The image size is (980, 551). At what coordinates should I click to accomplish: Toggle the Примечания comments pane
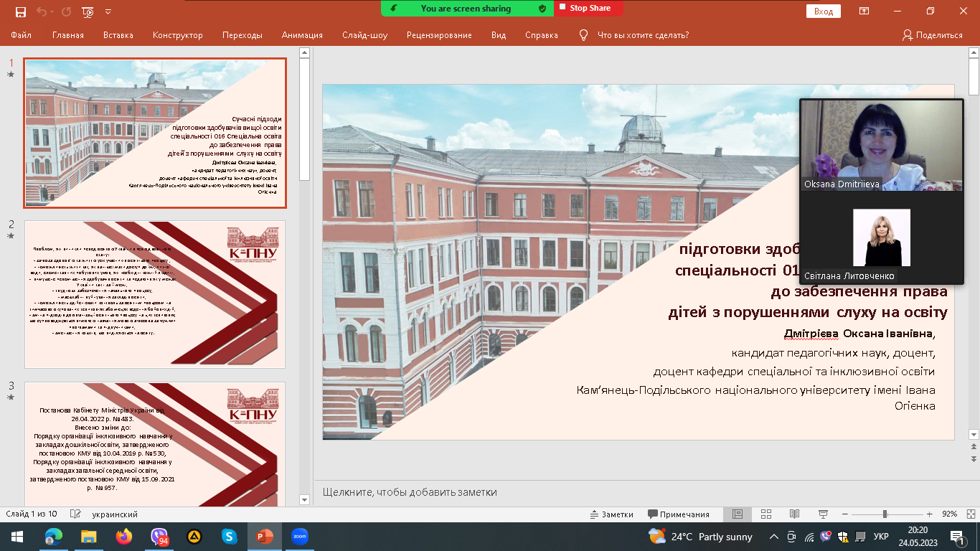pyautogui.click(x=679, y=514)
